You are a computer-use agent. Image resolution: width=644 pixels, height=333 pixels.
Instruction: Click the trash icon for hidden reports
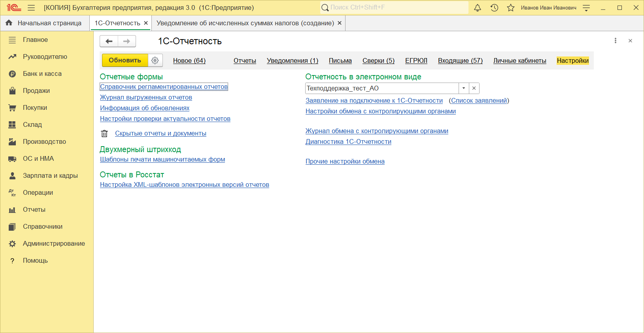104,134
